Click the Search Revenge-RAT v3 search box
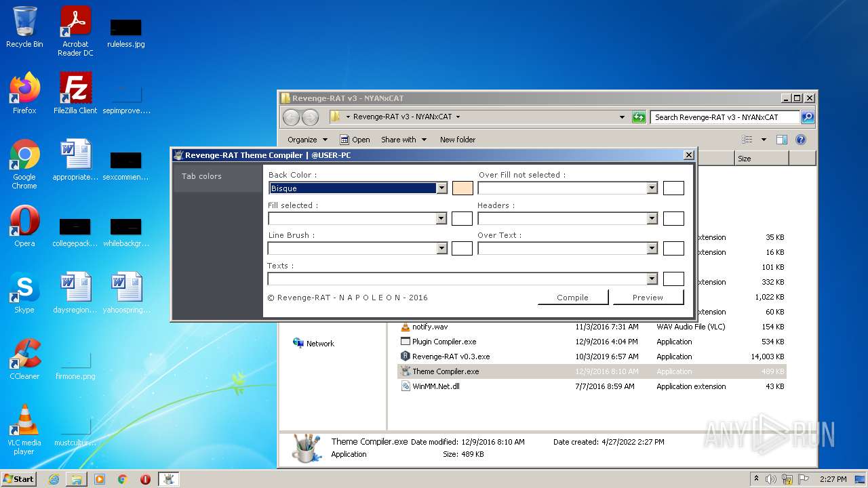This screenshot has width=868, height=488. 725,117
